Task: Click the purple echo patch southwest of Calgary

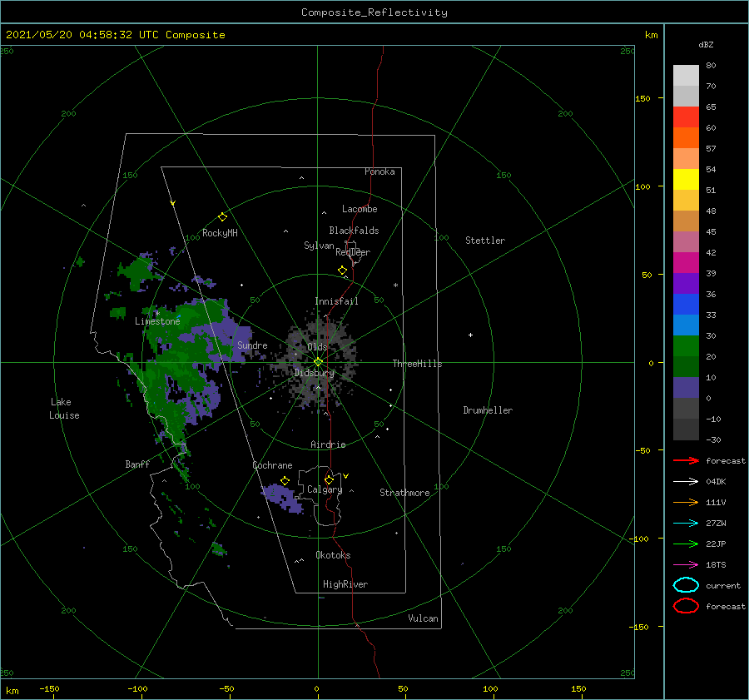Action: point(282,498)
